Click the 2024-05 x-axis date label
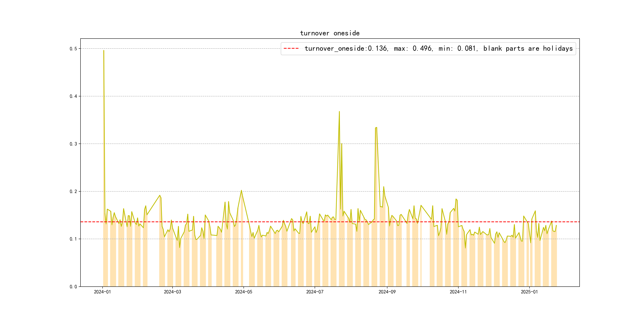Image resolution: width=644 pixels, height=322 pixels. point(243,292)
